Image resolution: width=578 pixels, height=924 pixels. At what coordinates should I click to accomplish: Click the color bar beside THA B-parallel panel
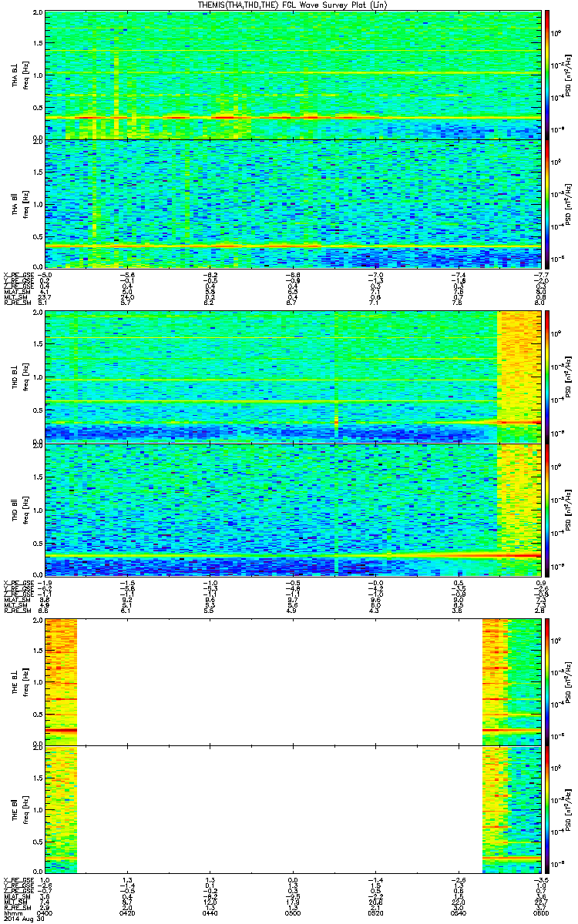click(x=546, y=203)
